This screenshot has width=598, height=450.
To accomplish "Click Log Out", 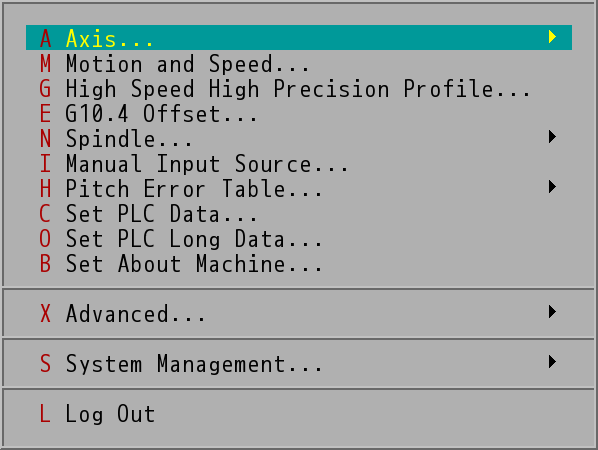I will click(x=299, y=414).
